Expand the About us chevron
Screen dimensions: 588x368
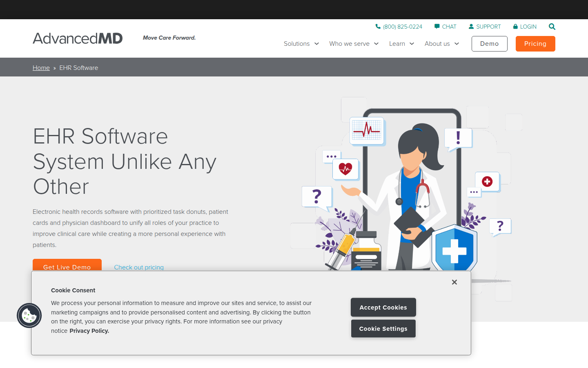(x=457, y=44)
